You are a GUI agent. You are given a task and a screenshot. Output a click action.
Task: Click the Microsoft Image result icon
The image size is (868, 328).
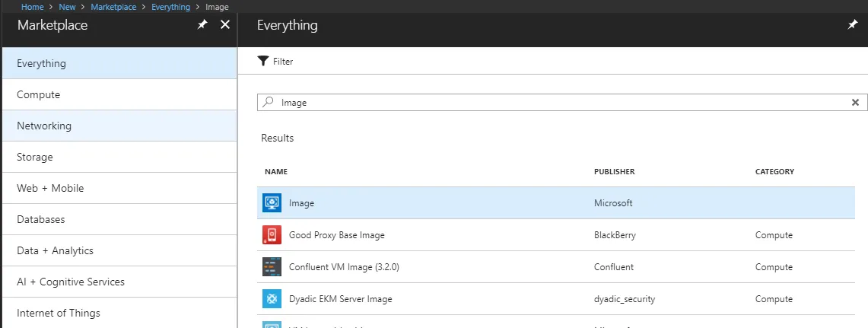[272, 203]
